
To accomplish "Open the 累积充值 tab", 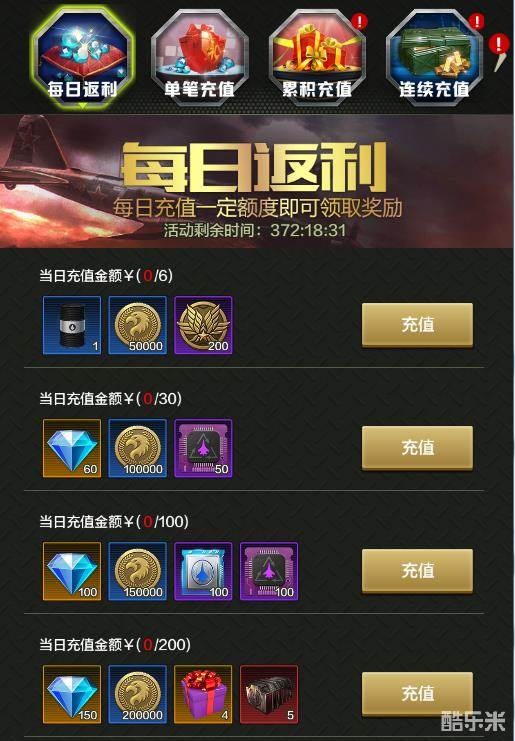I will (317, 58).
